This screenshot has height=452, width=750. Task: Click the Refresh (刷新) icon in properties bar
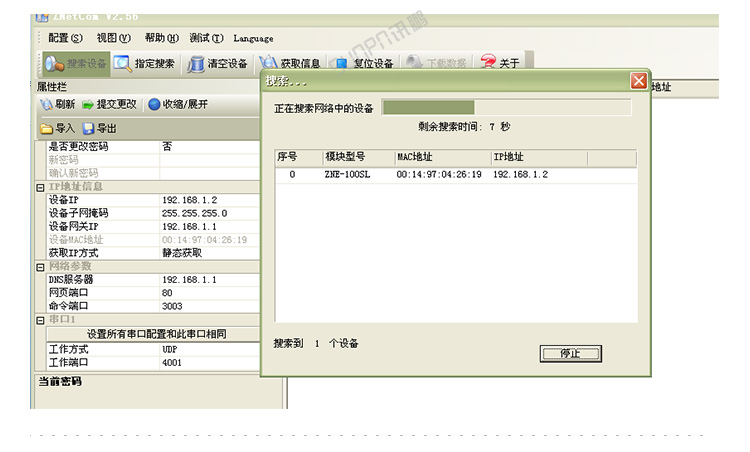(46, 104)
